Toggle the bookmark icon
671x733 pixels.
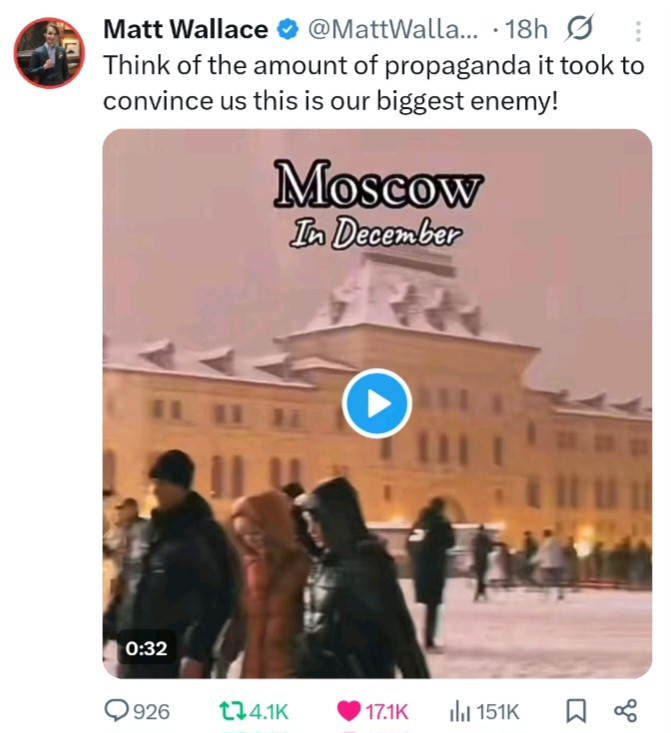pos(576,711)
